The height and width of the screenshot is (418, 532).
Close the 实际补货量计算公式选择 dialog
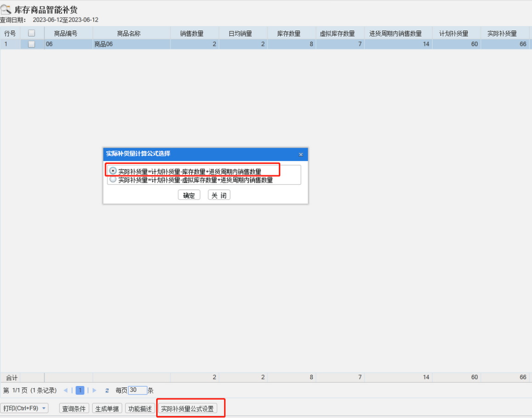click(x=301, y=155)
